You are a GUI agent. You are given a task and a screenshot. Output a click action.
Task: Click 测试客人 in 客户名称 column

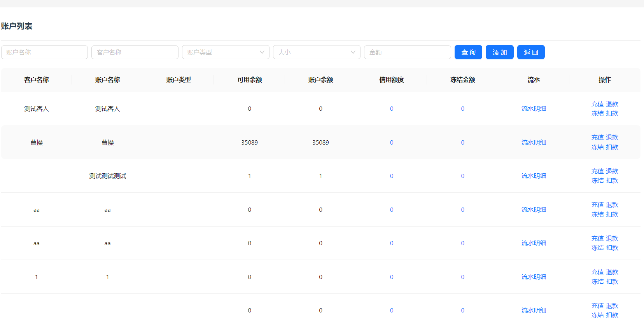point(37,109)
